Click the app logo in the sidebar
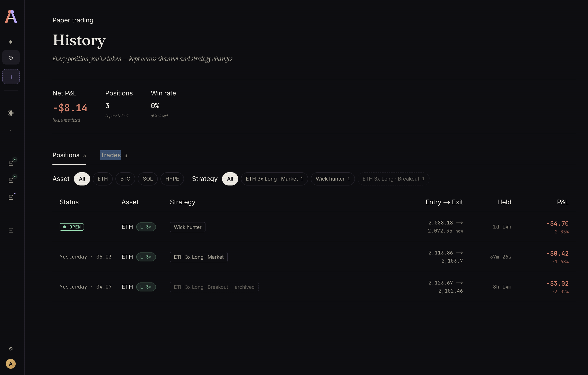 (11, 16)
